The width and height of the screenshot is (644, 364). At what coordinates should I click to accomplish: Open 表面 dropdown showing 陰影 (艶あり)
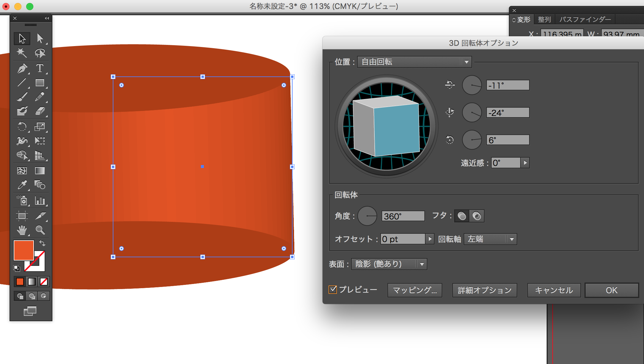pyautogui.click(x=389, y=264)
